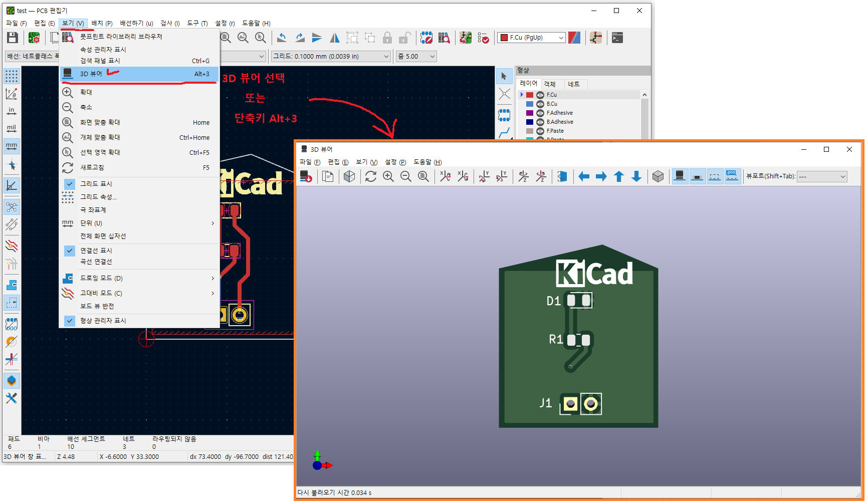Open '설정 (P)' menu in 3D viewer
The height and width of the screenshot is (504, 867).
(395, 162)
